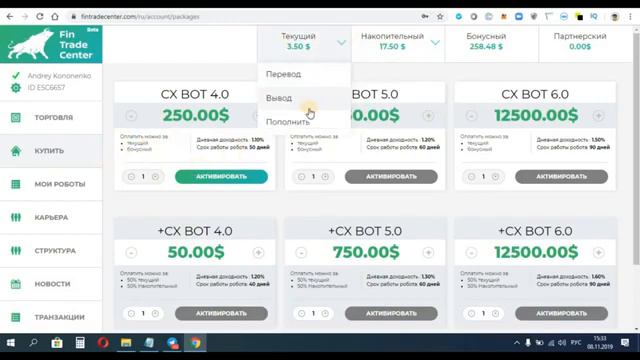Click the Новости calendar icon
The width and height of the screenshot is (640, 360).
click(x=16, y=284)
